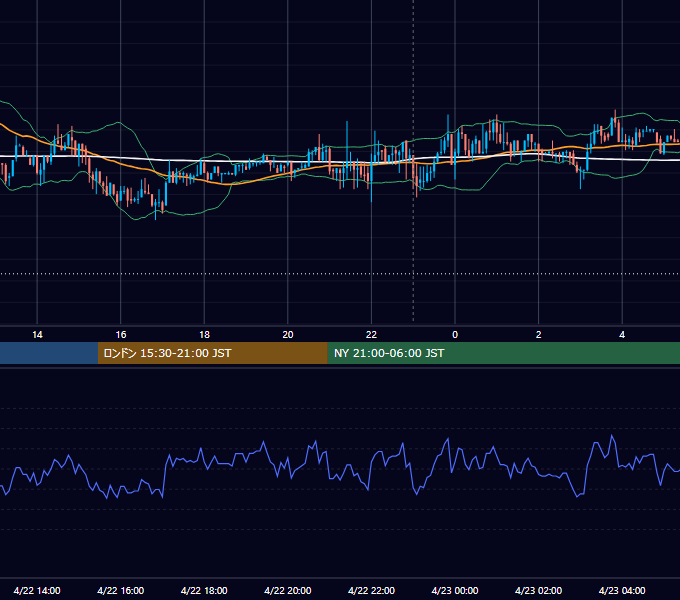Click the hour label 20 on the time axis

pyautogui.click(x=288, y=335)
